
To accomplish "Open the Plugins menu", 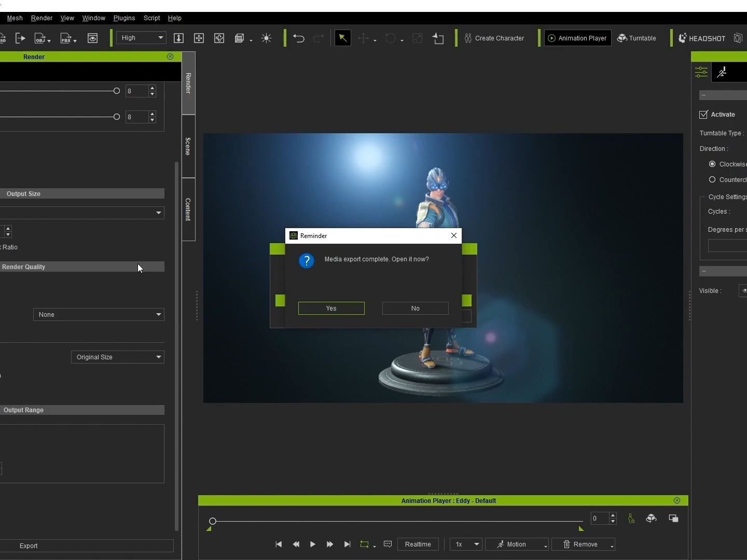I will pyautogui.click(x=124, y=18).
